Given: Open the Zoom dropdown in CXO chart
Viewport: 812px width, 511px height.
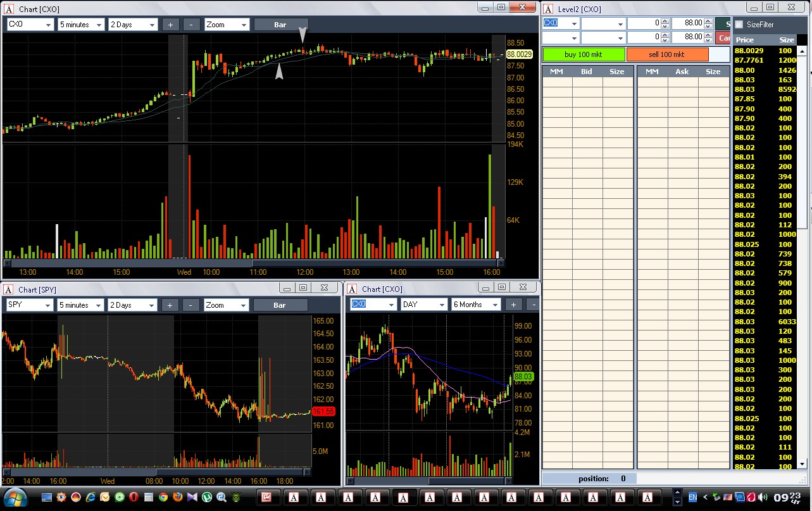Looking at the screenshot, I should coord(227,25).
